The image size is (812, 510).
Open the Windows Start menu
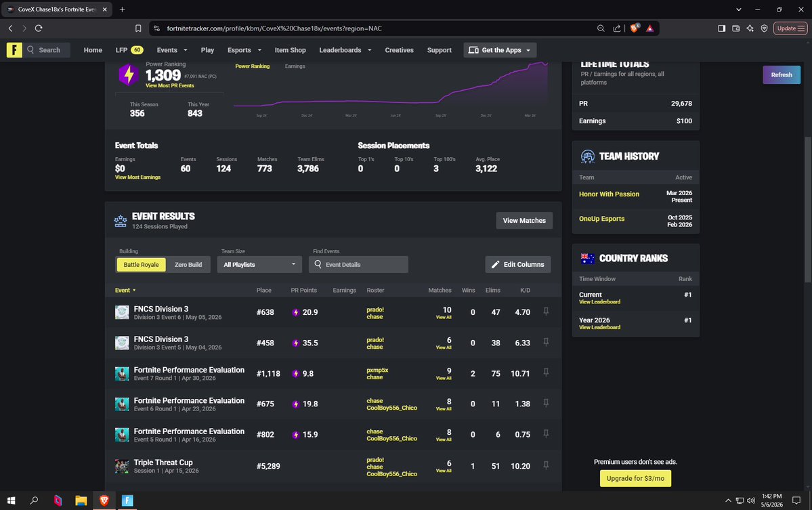tap(11, 500)
